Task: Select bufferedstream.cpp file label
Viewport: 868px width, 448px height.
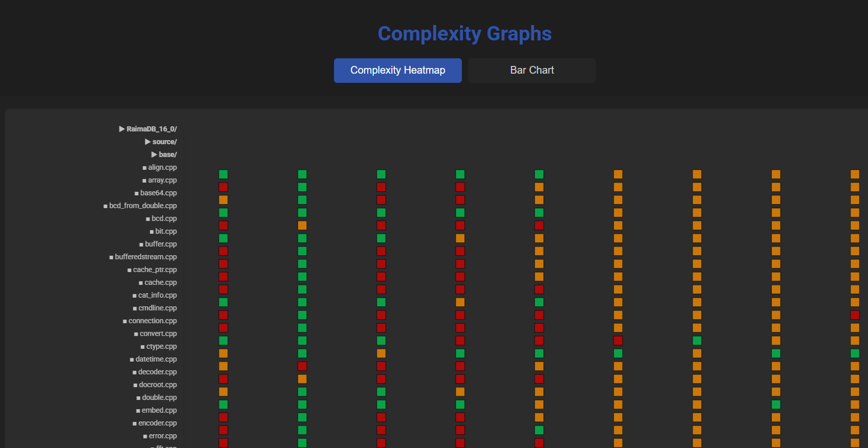Action: (x=143, y=257)
